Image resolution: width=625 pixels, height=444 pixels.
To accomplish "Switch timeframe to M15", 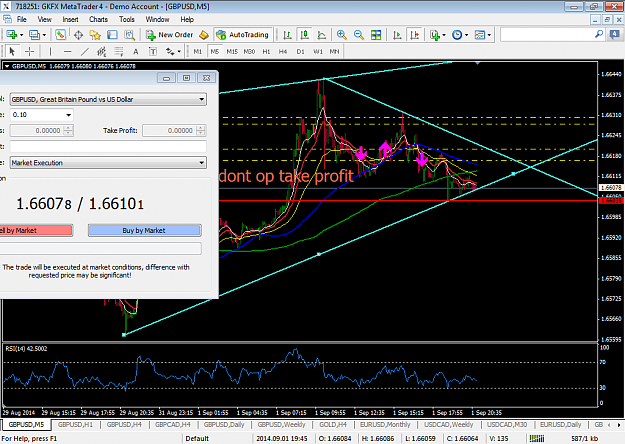I will pyautogui.click(x=232, y=51).
